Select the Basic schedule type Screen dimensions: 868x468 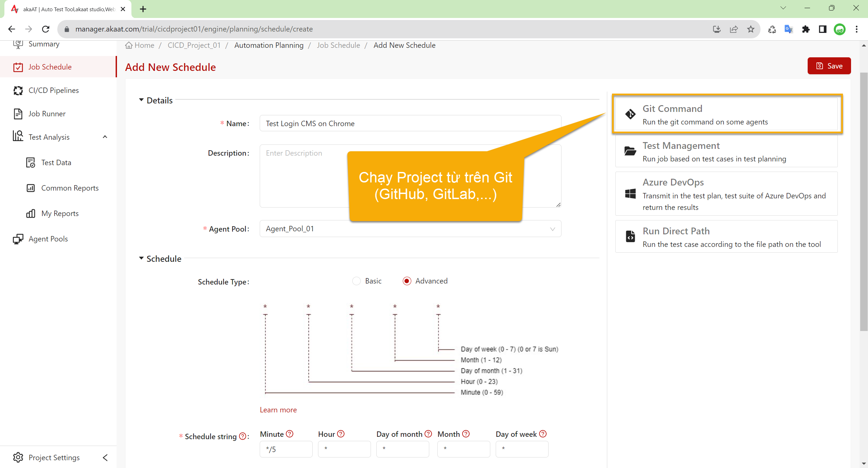356,281
